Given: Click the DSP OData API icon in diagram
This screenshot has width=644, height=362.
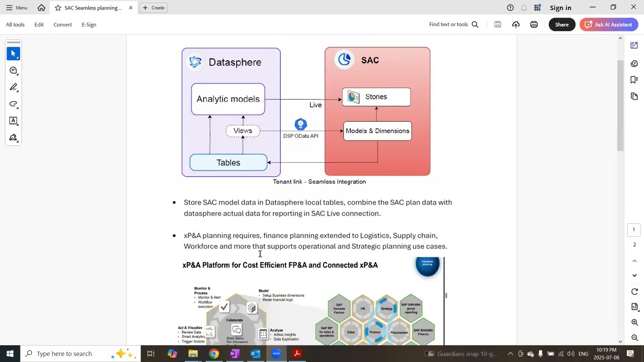Looking at the screenshot, I should 300,124.
